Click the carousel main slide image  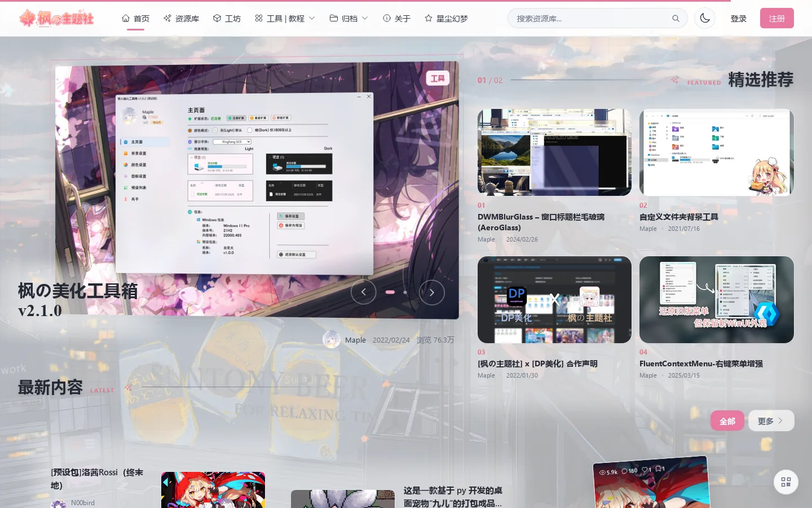257,190
